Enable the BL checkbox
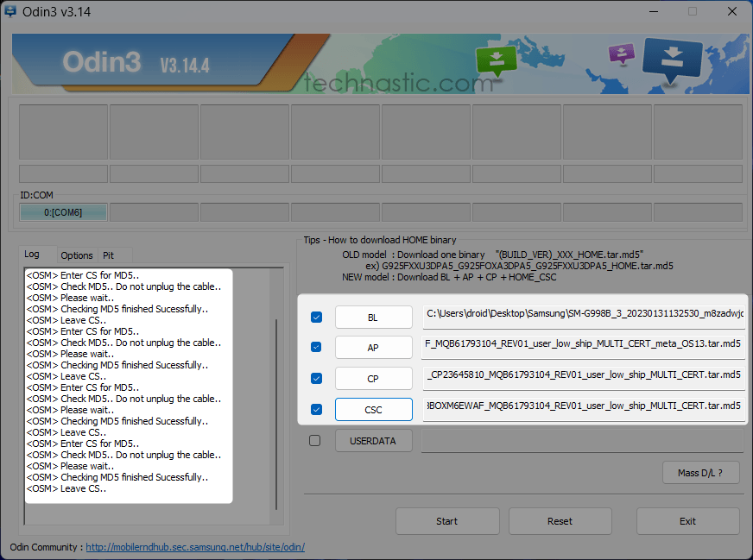The width and height of the screenshot is (753, 560). 316,318
